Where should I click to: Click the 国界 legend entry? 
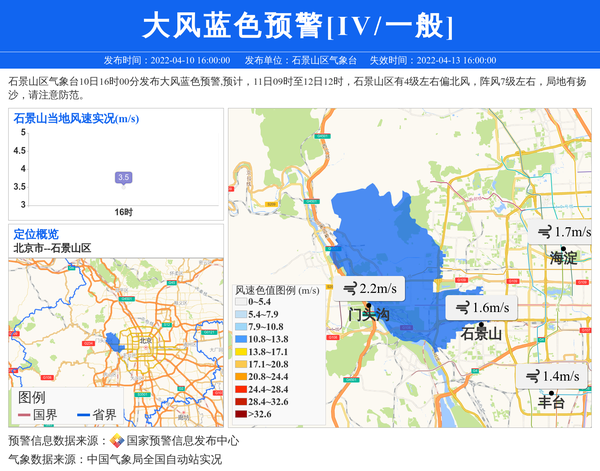click(38, 415)
